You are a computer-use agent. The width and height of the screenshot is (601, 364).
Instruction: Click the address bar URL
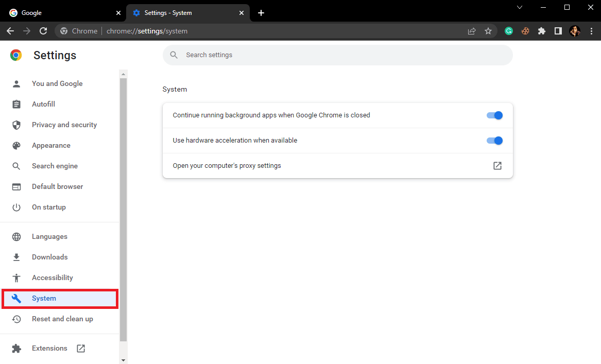point(147,31)
